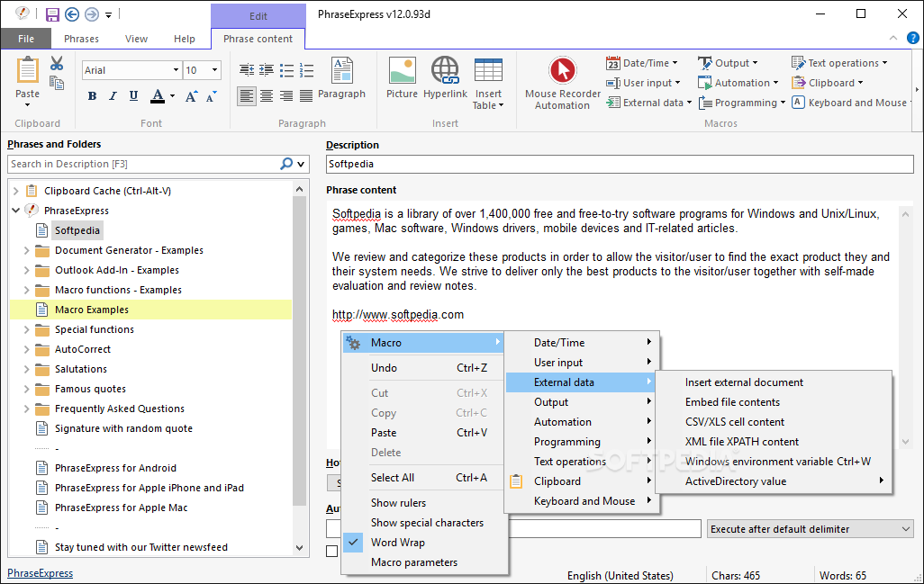Expand Document Generator - Examples folder
Image resolution: width=924 pixels, height=584 pixels.
pyautogui.click(x=26, y=250)
